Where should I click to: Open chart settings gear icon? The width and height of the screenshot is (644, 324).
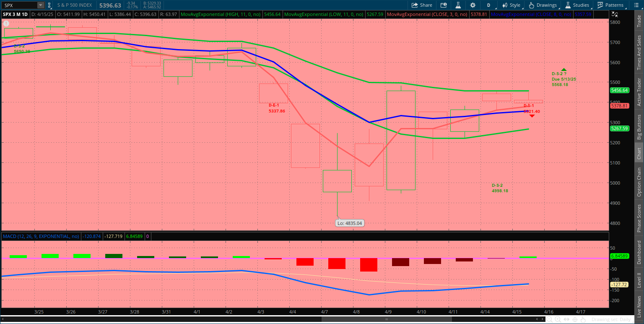pyautogui.click(x=473, y=5)
